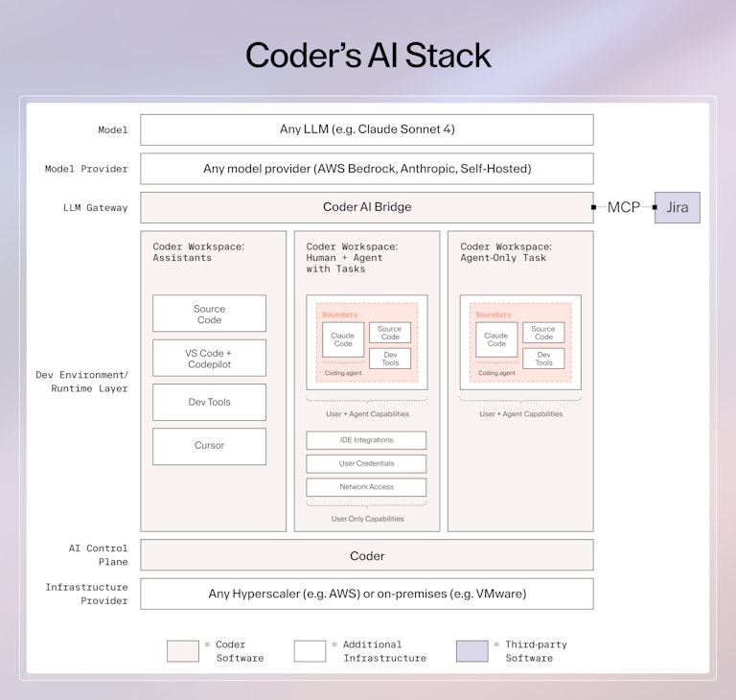
Task: Click the 'Any model provider' box
Action: coord(367,169)
